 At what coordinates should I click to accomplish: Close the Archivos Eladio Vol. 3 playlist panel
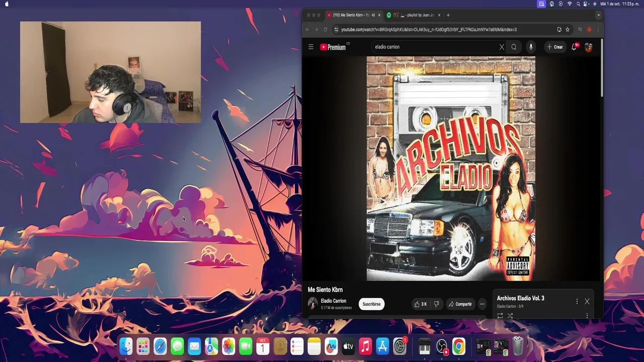[x=587, y=301]
